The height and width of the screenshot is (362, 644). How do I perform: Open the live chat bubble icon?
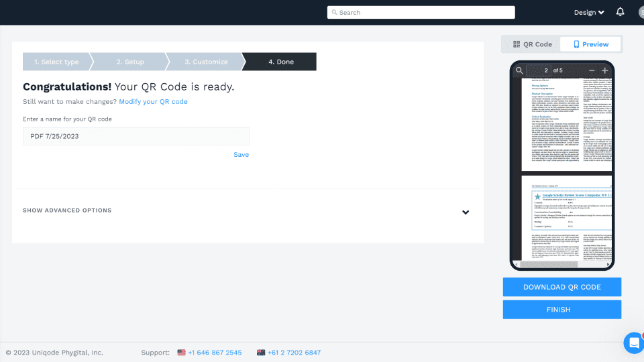[x=634, y=343]
